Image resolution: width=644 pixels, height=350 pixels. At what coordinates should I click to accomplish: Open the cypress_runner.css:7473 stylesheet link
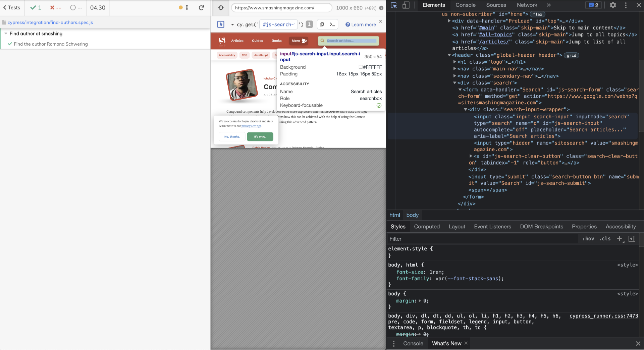pos(604,316)
